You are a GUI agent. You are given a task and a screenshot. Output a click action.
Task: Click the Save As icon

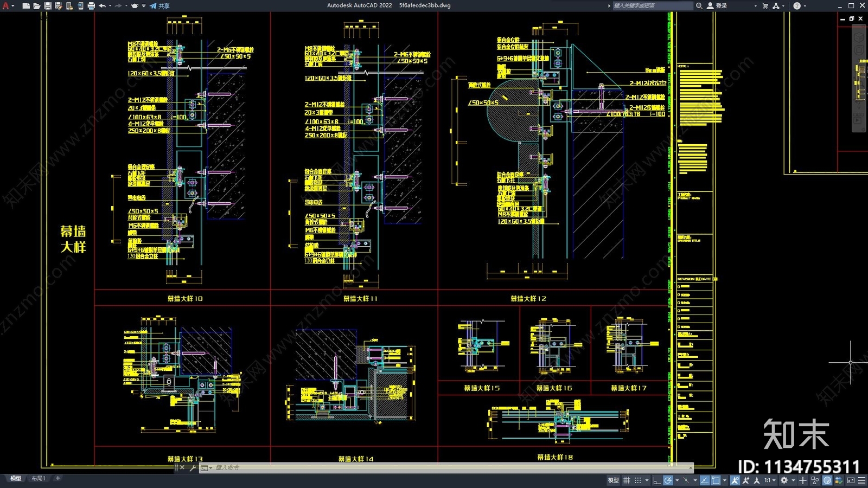pos(59,5)
